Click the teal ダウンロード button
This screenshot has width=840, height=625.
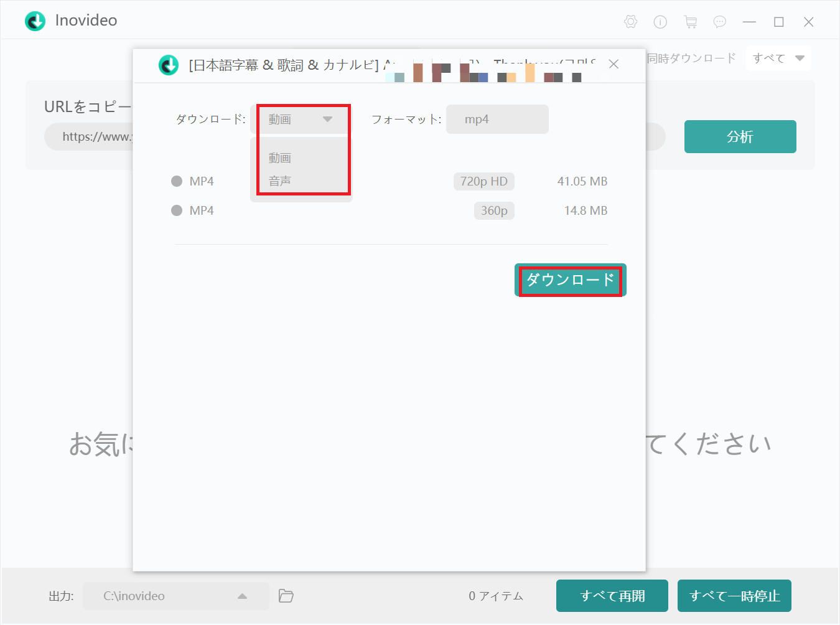point(571,280)
